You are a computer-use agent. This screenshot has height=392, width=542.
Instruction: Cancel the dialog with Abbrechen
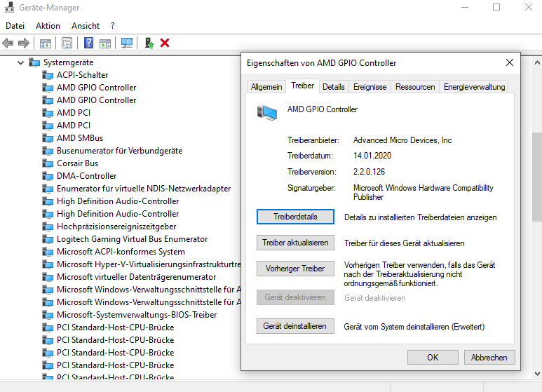pos(489,357)
